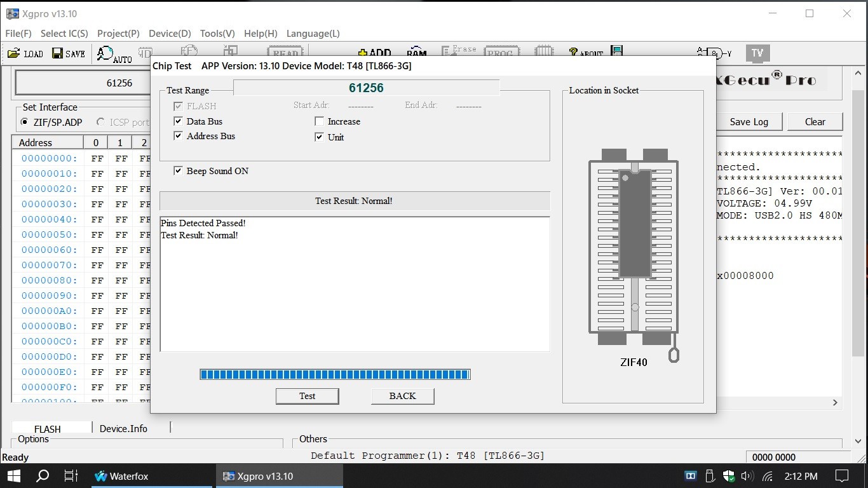Toggle the Address Bus checkbox

point(178,136)
